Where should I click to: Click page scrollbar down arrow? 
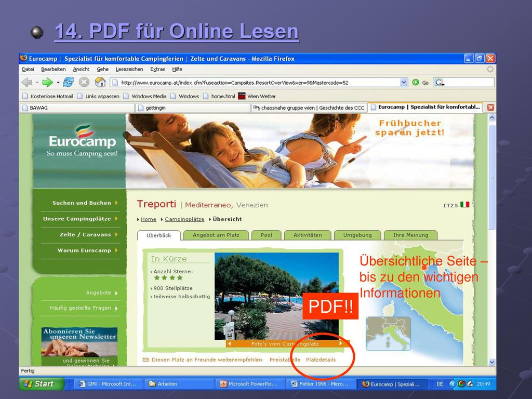point(491,362)
